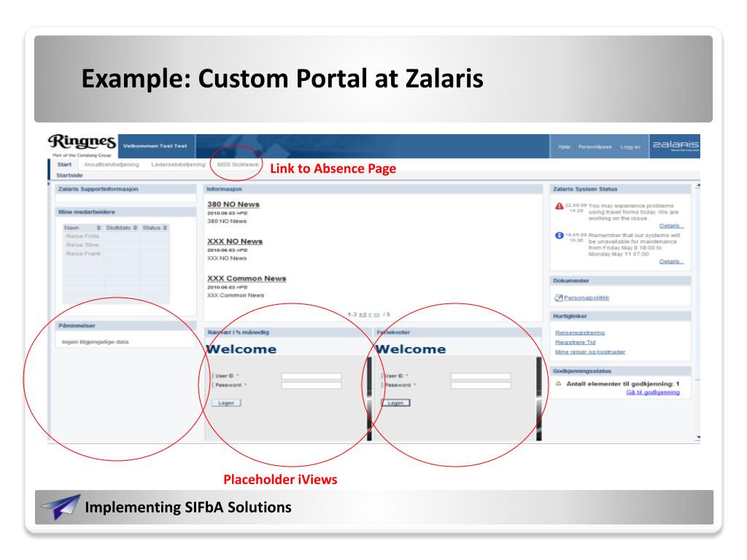Sort table by Sluttdato column arrows
Screen dimensions: 747x560
(135, 227)
